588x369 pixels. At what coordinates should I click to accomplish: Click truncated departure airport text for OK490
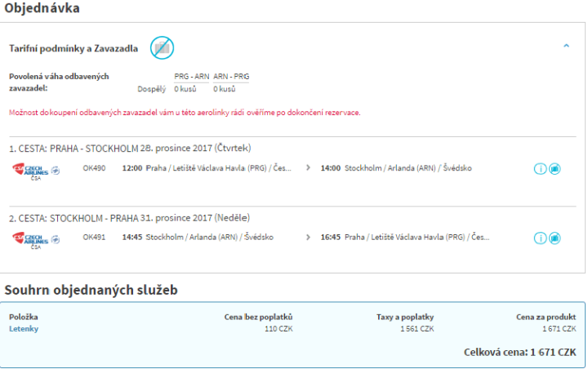coord(218,168)
